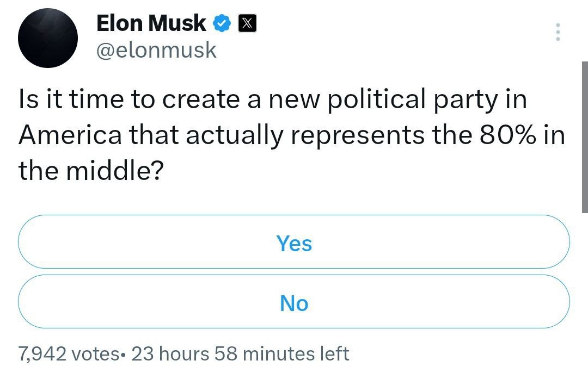Vote No in the poll
The height and width of the screenshot is (373, 588).
(294, 302)
